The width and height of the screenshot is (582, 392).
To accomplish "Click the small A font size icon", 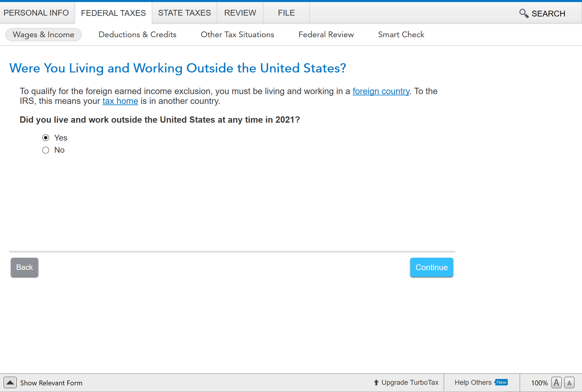I will (569, 383).
